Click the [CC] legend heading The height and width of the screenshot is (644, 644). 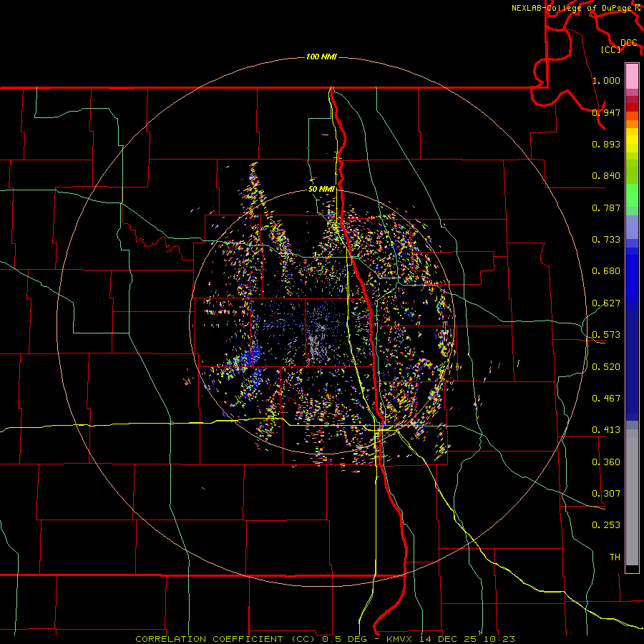[x=611, y=49]
